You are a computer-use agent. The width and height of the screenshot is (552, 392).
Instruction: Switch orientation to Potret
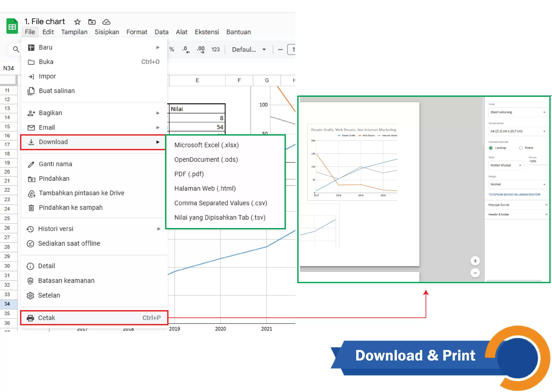[x=521, y=148]
